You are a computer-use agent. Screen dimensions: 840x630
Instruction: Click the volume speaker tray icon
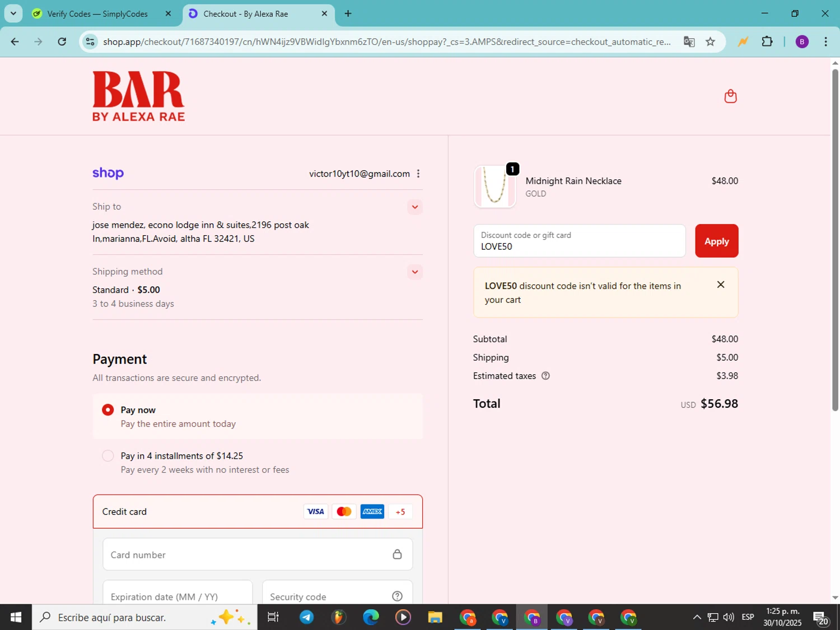tap(729, 617)
